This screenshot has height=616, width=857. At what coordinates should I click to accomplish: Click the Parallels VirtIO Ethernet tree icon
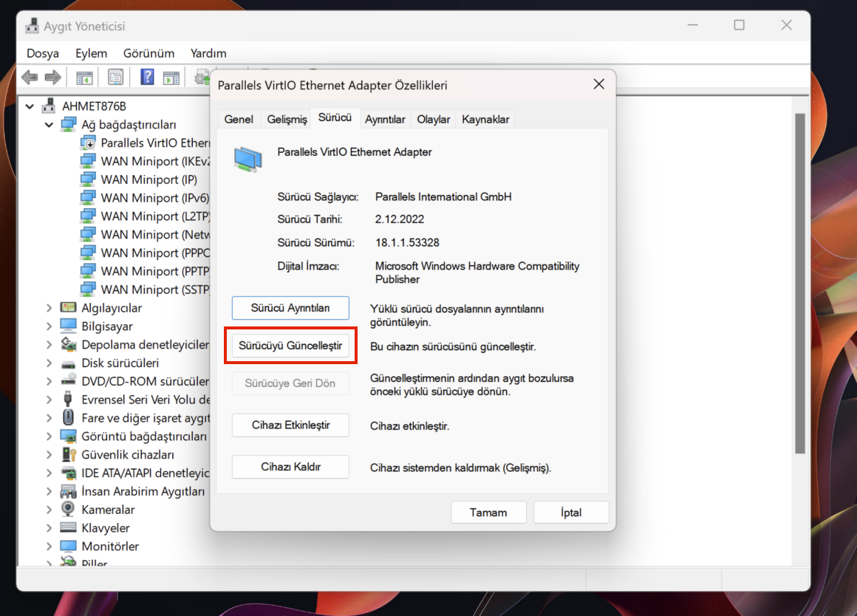(88, 143)
